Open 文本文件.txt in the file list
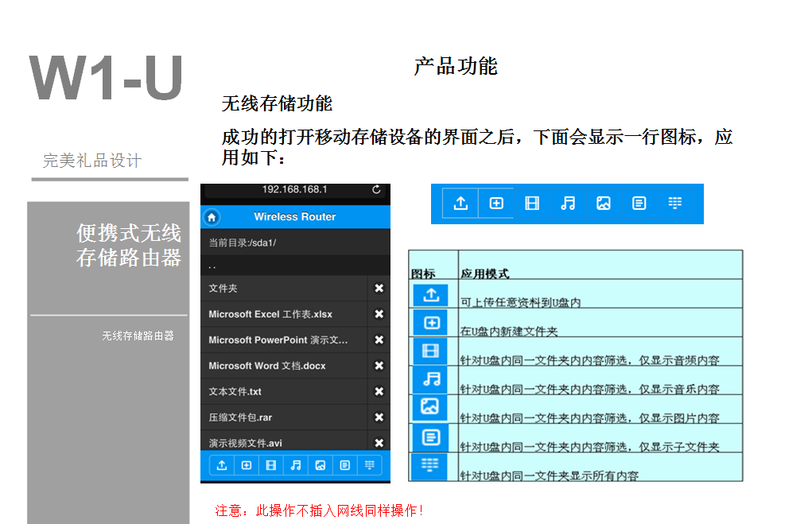 284,391
